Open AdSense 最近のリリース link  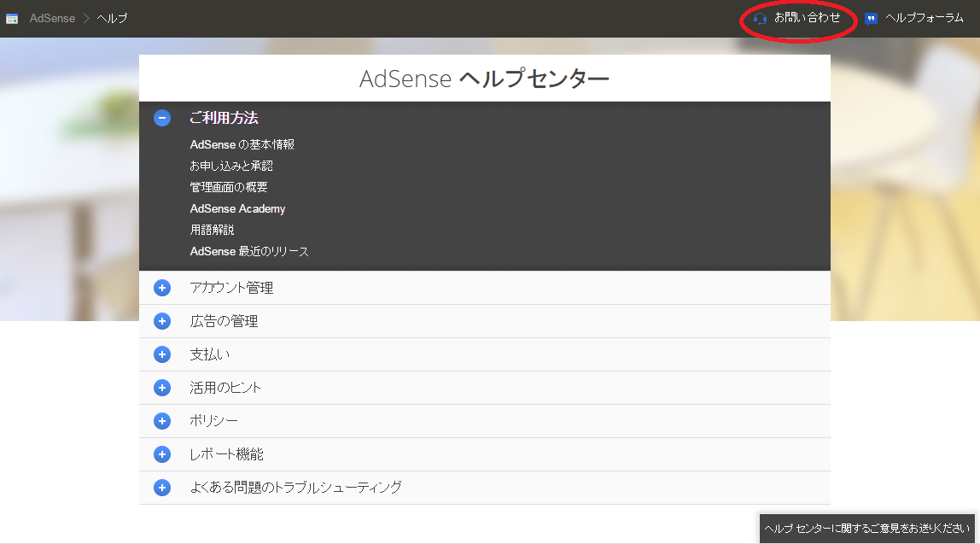[x=249, y=251]
